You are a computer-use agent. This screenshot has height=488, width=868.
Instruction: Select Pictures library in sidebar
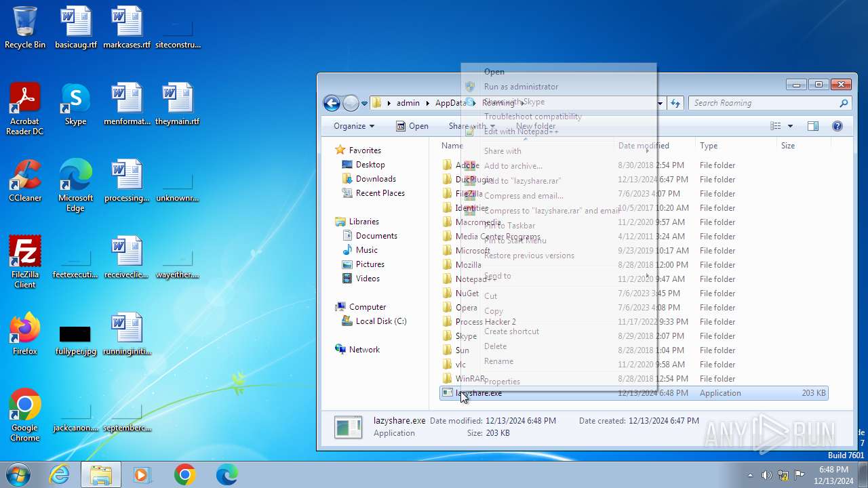pyautogui.click(x=370, y=264)
